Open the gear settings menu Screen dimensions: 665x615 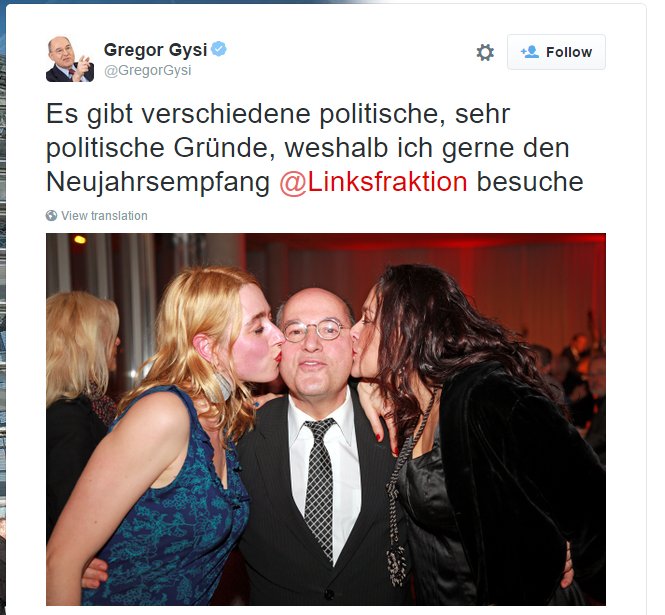485,53
